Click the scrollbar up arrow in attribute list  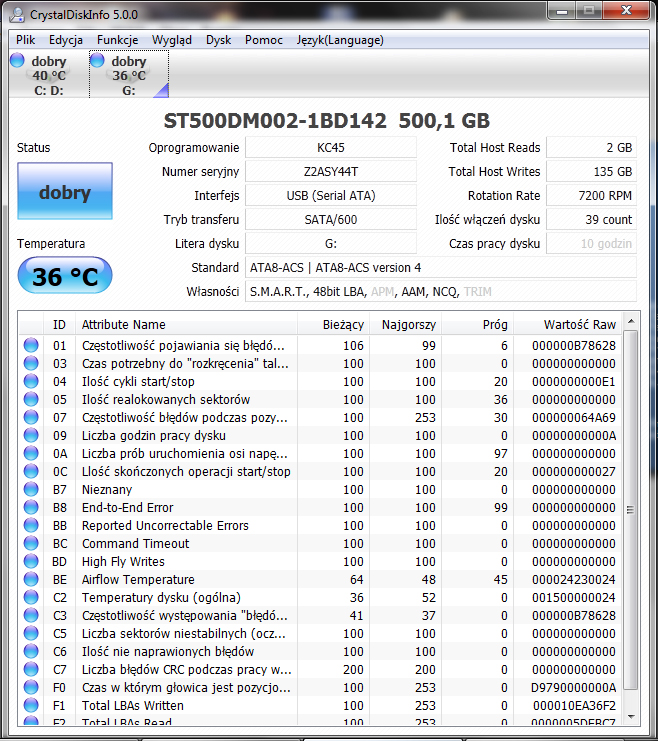click(631, 321)
